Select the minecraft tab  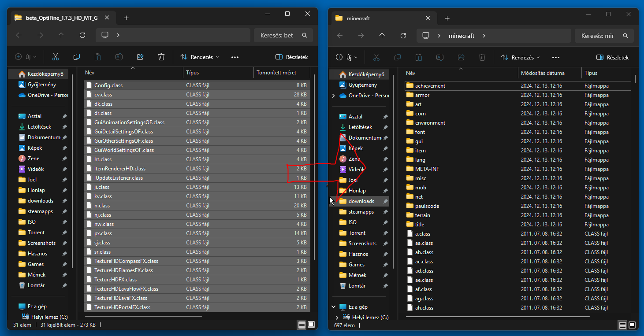[383, 18]
